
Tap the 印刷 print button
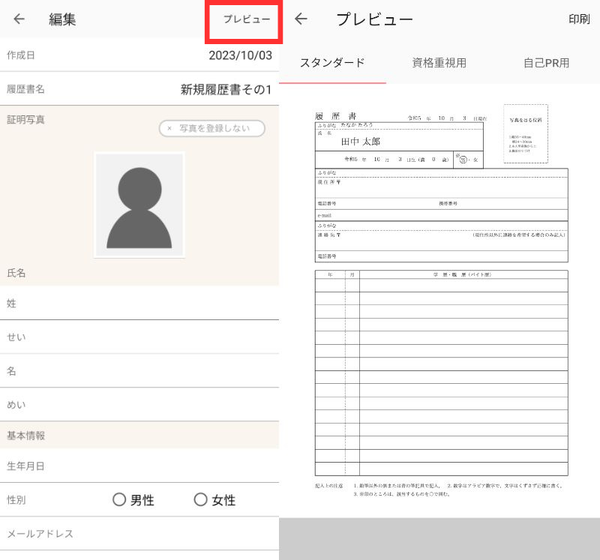(x=579, y=19)
